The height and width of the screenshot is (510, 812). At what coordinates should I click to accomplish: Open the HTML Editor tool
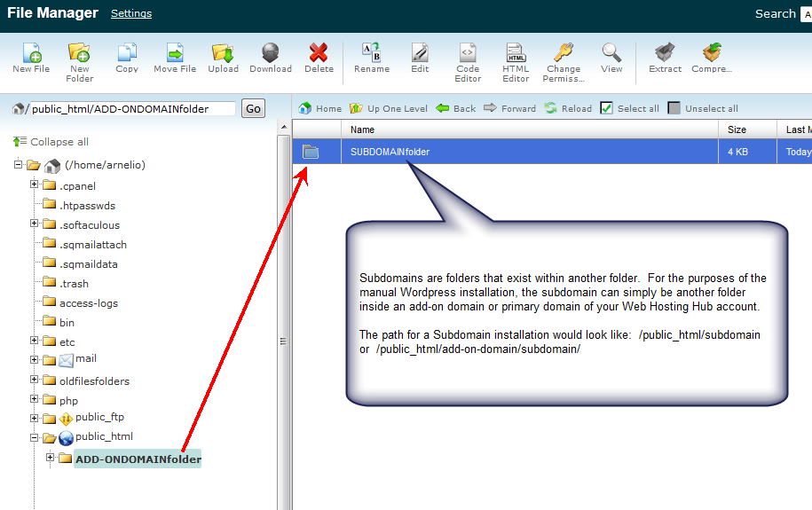[516, 53]
